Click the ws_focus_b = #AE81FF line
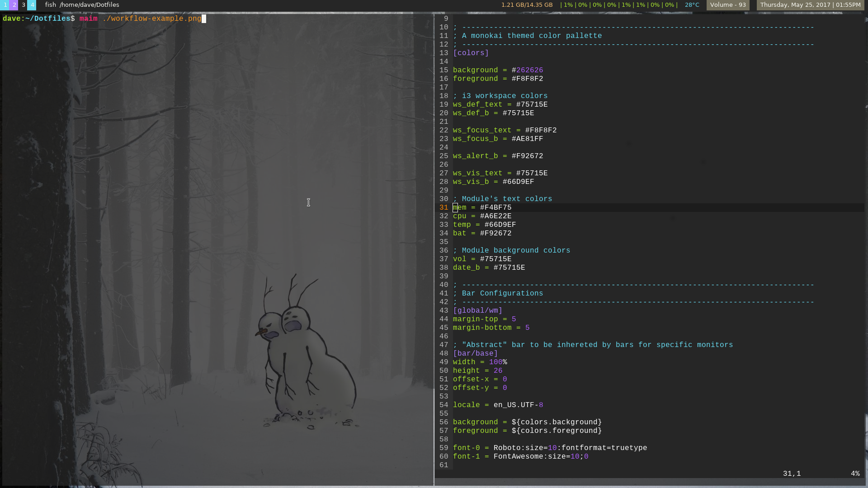 pos(498,139)
